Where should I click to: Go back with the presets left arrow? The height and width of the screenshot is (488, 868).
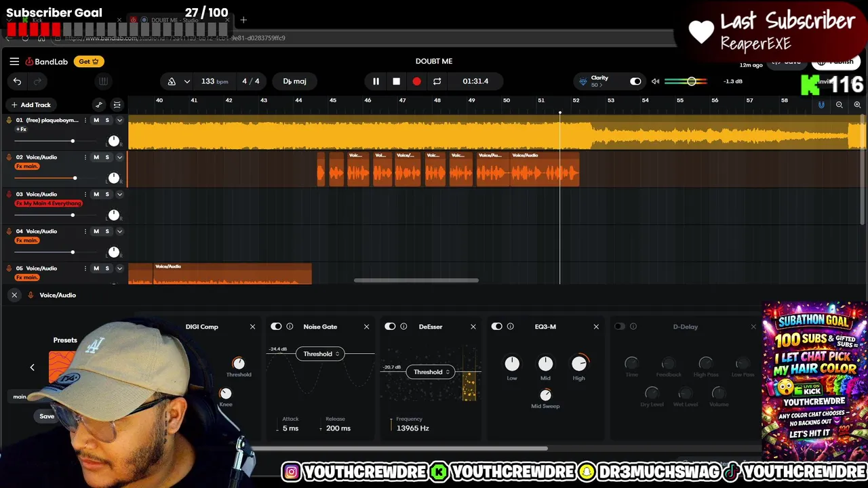coord(32,367)
